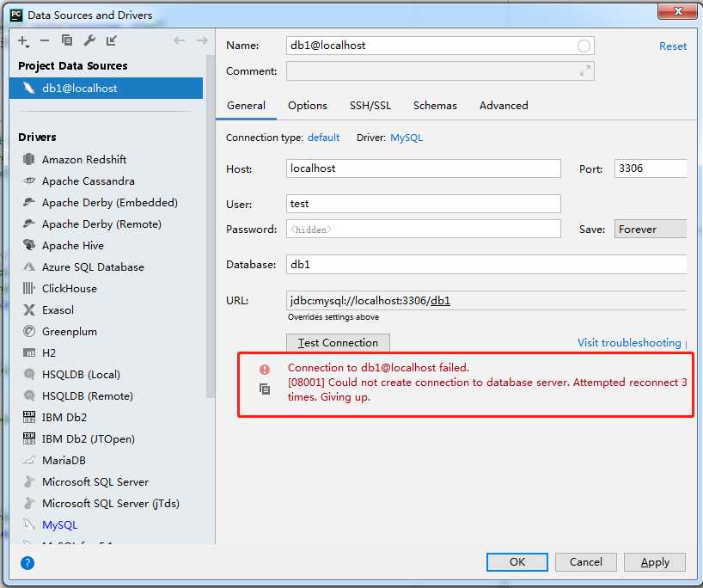Select Exasol driver

[x=48, y=310]
